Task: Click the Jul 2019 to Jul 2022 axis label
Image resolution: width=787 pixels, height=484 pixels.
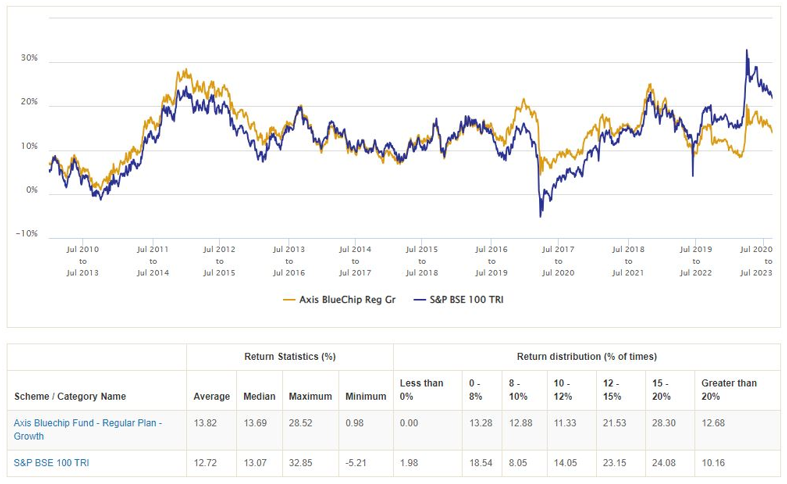Action: [x=696, y=261]
